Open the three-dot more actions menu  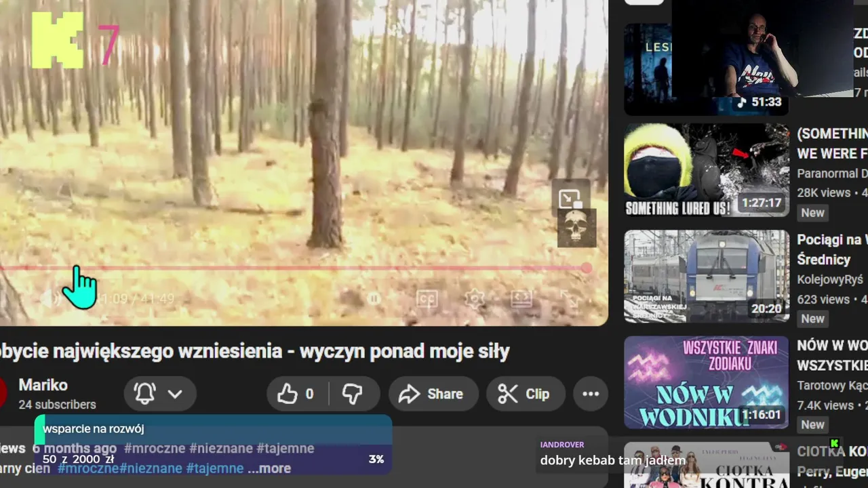[x=591, y=394]
